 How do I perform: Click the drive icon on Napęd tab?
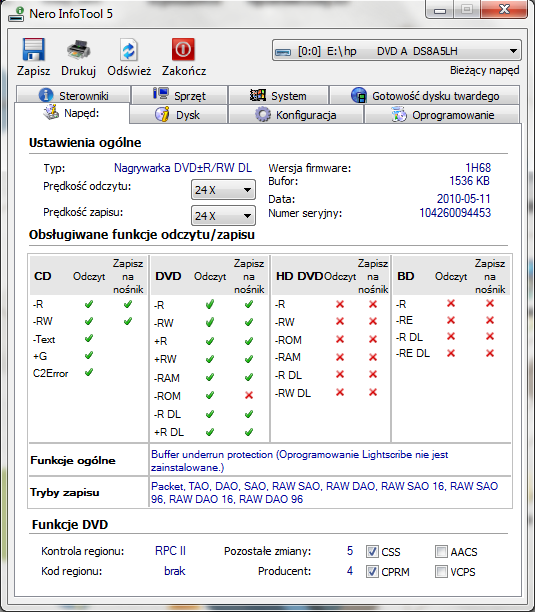(x=51, y=112)
